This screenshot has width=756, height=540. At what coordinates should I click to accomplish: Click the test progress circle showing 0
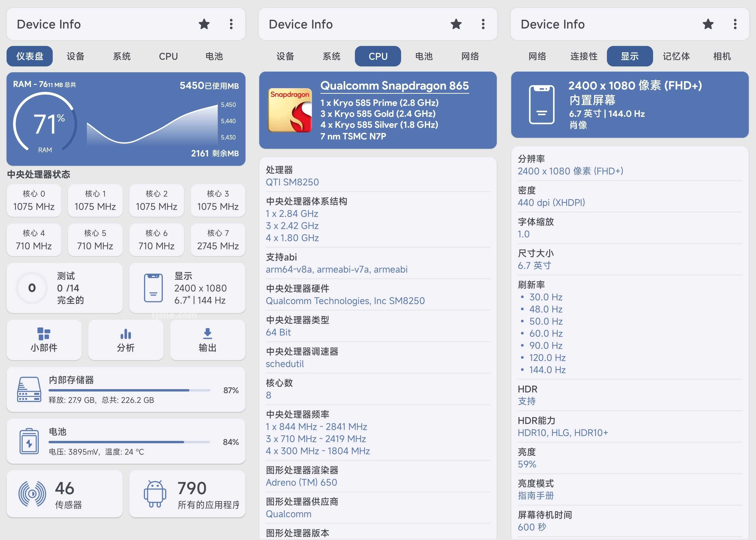tap(32, 288)
